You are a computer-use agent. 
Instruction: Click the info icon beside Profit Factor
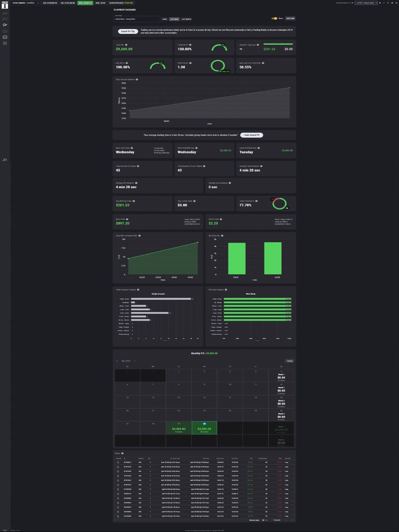[x=191, y=63]
